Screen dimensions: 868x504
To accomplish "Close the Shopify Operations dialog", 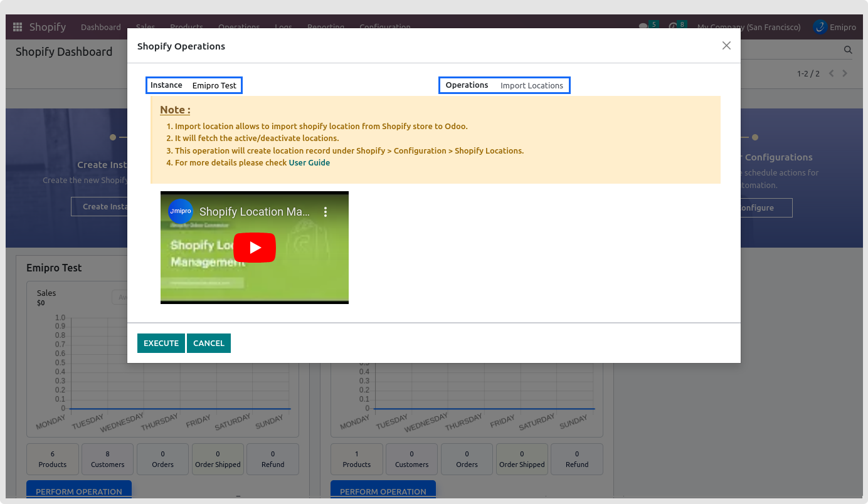I will (726, 46).
